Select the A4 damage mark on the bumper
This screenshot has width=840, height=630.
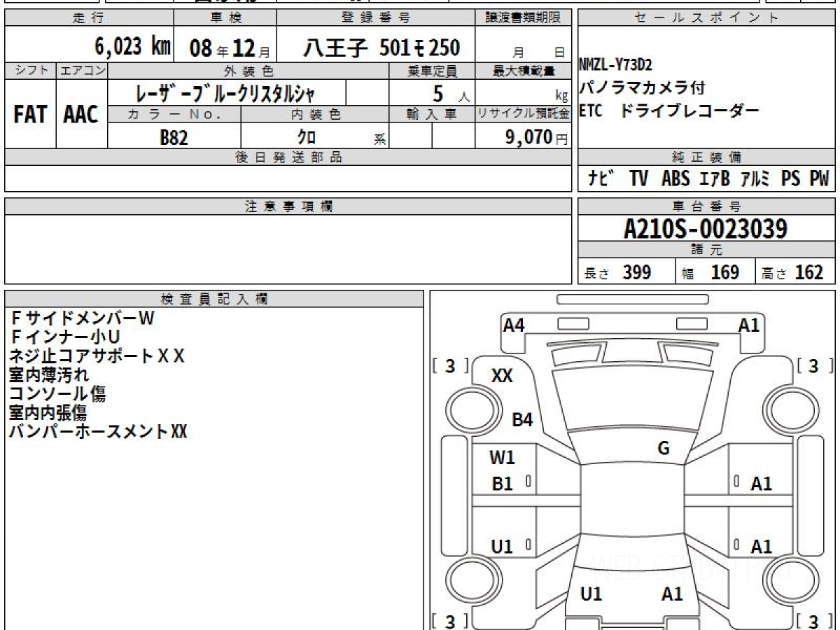(x=514, y=325)
